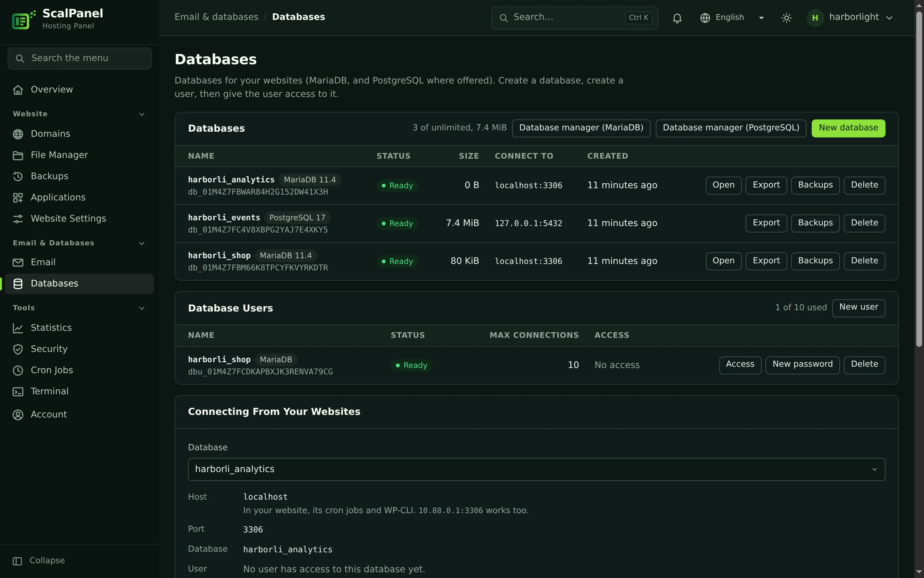Click the Account person icon
924x578 pixels.
[18, 415]
